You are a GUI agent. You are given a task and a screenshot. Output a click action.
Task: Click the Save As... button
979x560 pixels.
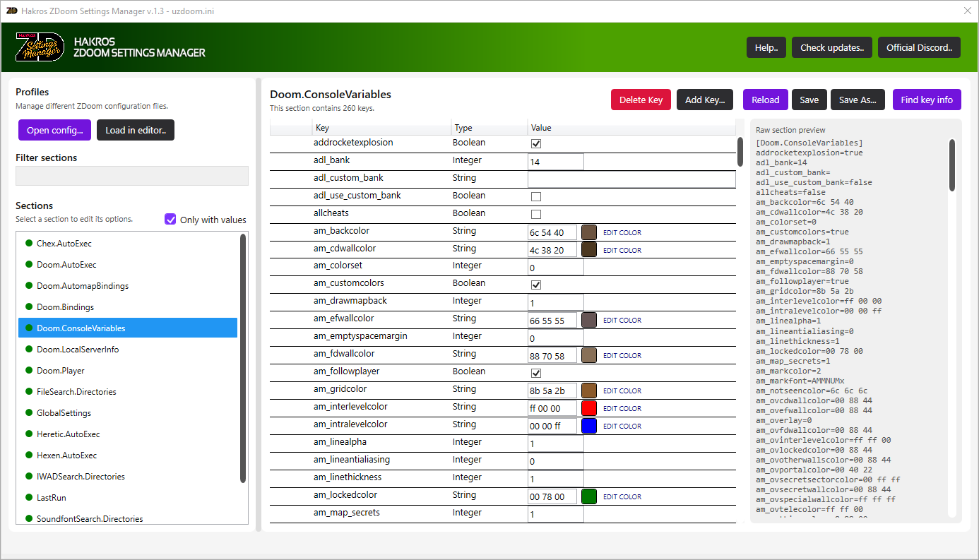858,100
